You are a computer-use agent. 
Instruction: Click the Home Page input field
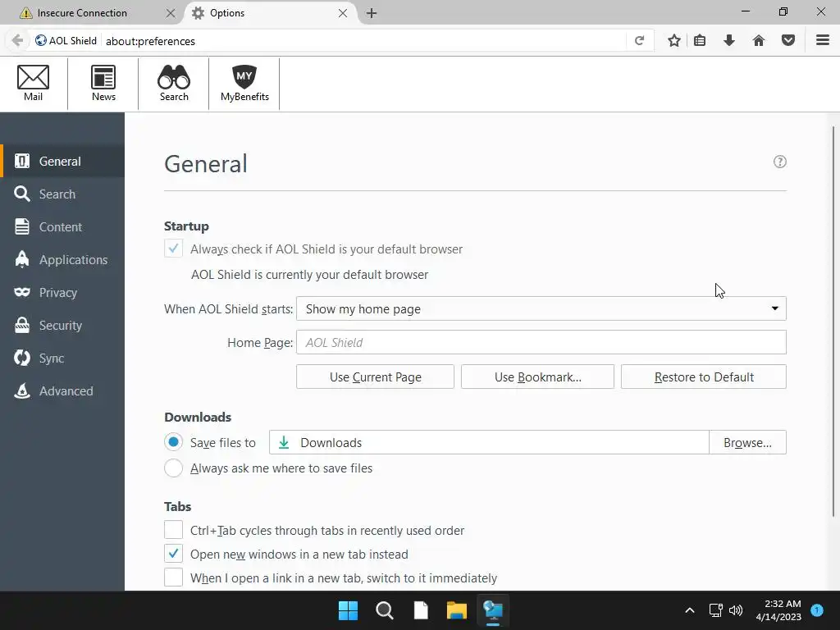pos(541,342)
